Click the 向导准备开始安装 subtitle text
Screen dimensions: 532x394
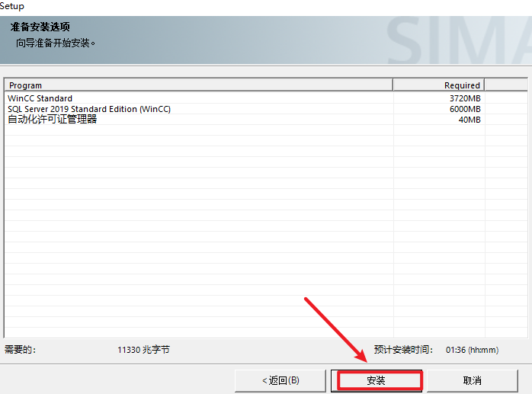pos(57,43)
